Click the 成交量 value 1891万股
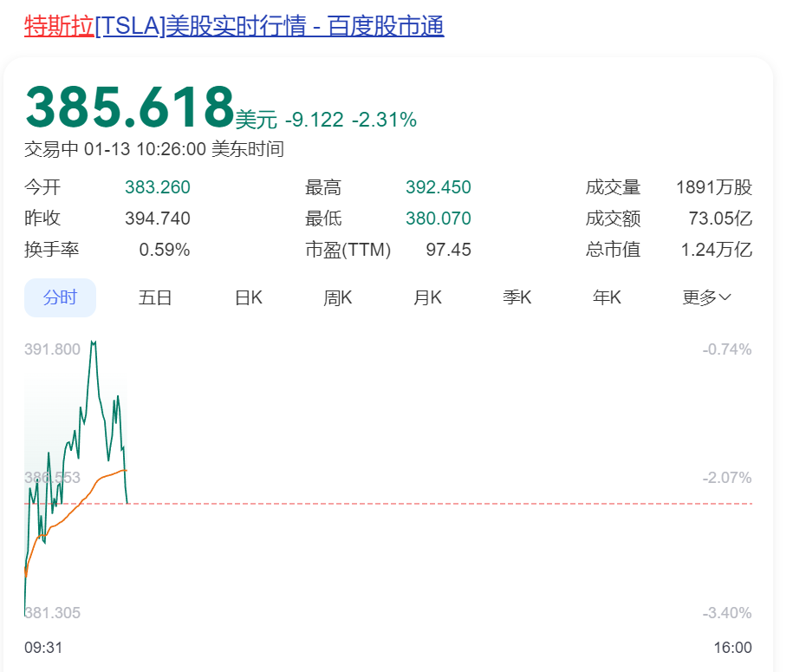This screenshot has height=672, width=793. (713, 187)
